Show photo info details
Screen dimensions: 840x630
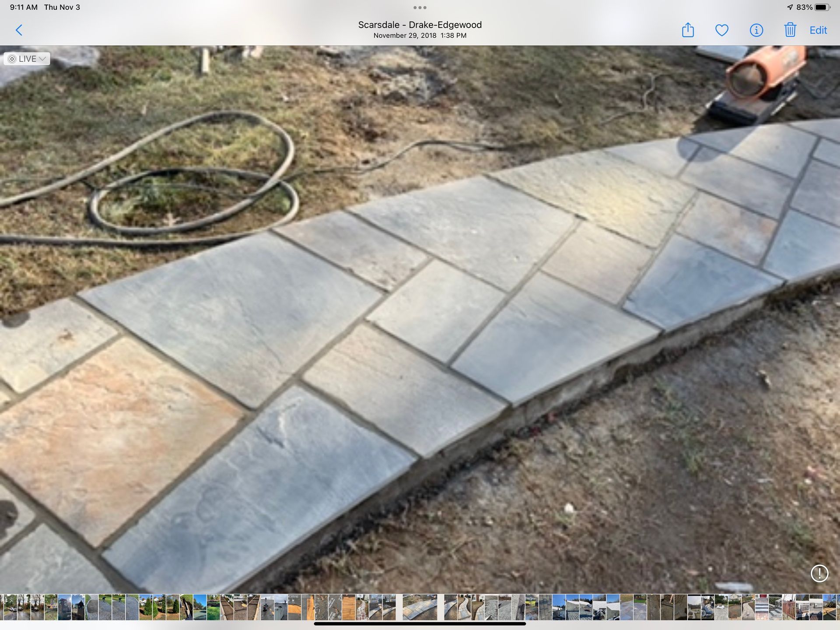(x=756, y=30)
